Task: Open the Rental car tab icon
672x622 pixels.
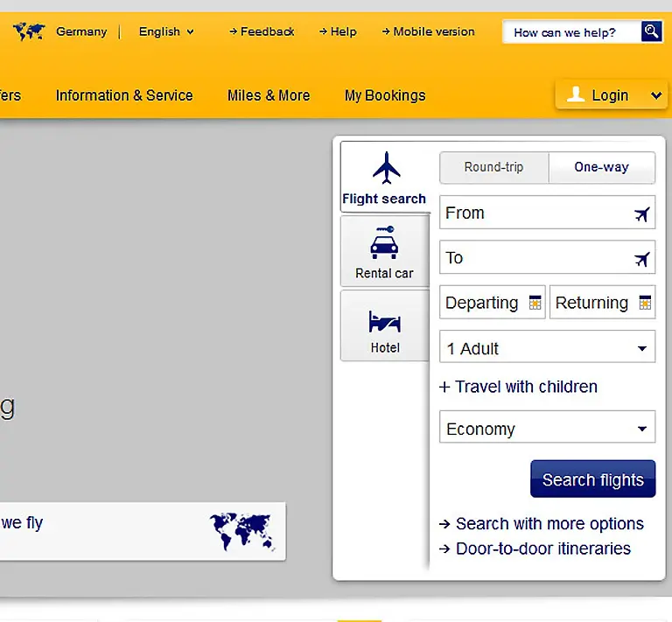Action: point(384,242)
